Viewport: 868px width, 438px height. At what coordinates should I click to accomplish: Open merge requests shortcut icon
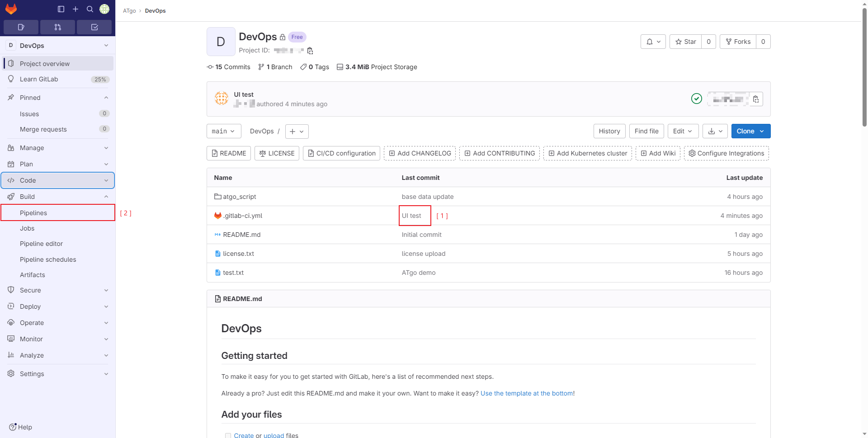[57, 27]
